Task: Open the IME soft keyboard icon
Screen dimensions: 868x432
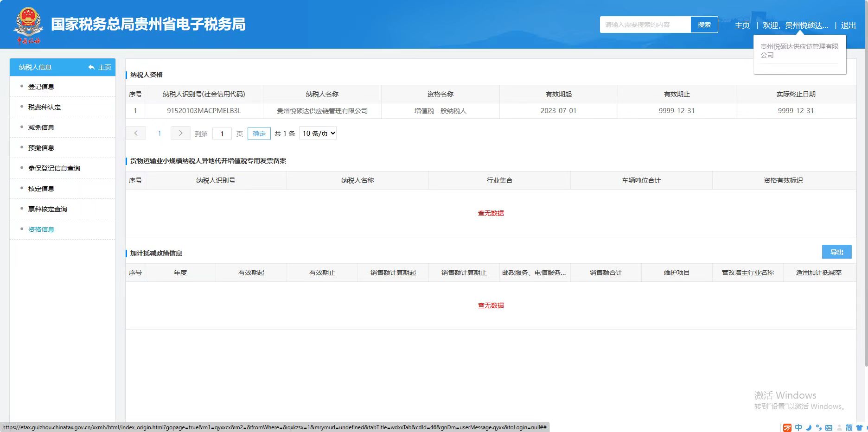Action: point(829,427)
